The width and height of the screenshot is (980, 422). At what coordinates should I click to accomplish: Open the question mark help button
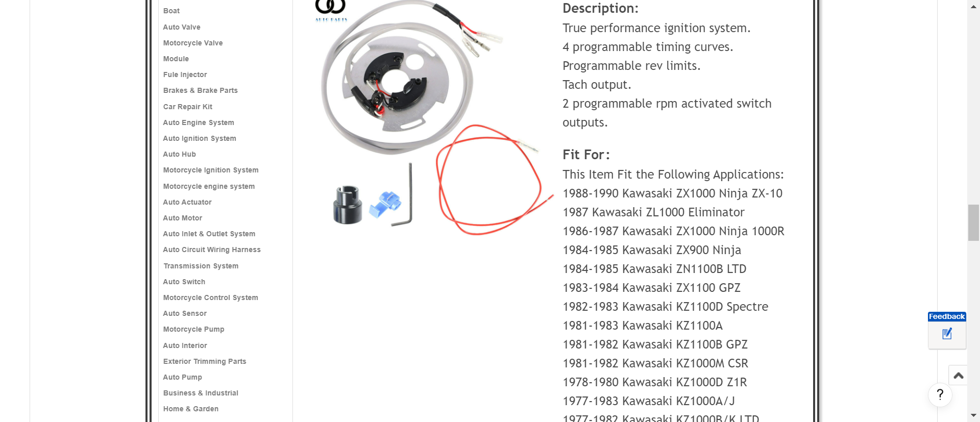pyautogui.click(x=940, y=394)
